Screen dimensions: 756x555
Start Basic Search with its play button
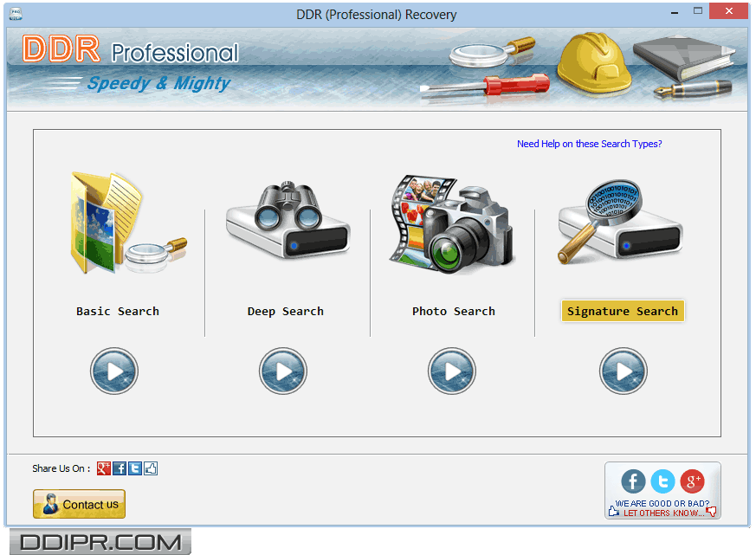[x=114, y=371]
